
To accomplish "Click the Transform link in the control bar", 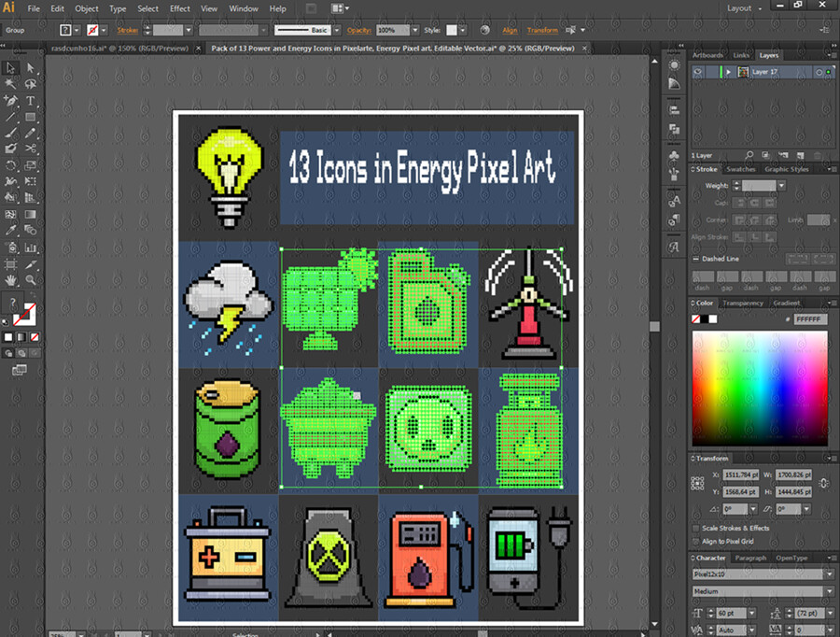I will point(543,31).
